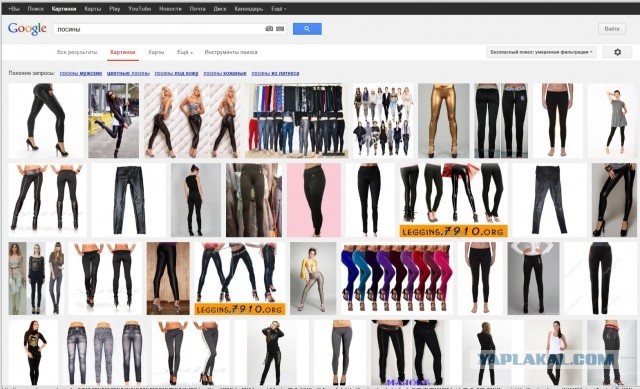The image size is (640, 389).
Task: Expand the Ещё menu under search box
Action: (x=185, y=52)
